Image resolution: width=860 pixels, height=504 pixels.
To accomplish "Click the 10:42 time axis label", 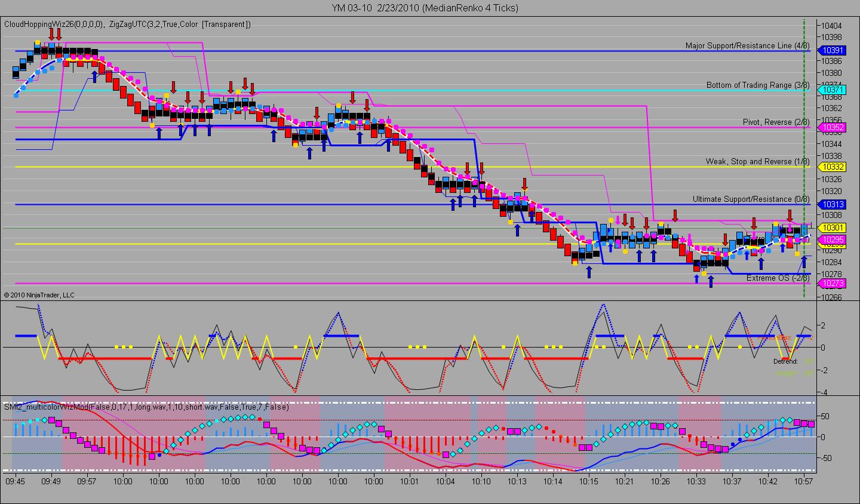I will coord(767,480).
